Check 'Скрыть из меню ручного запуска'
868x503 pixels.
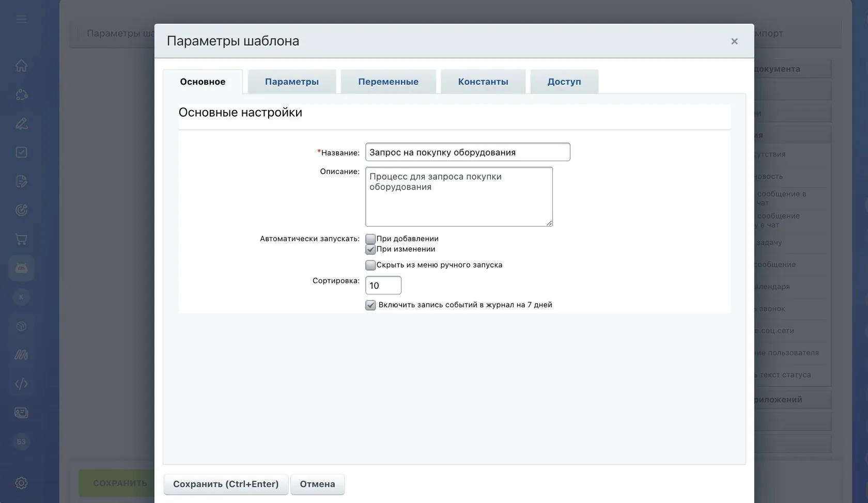coord(370,265)
